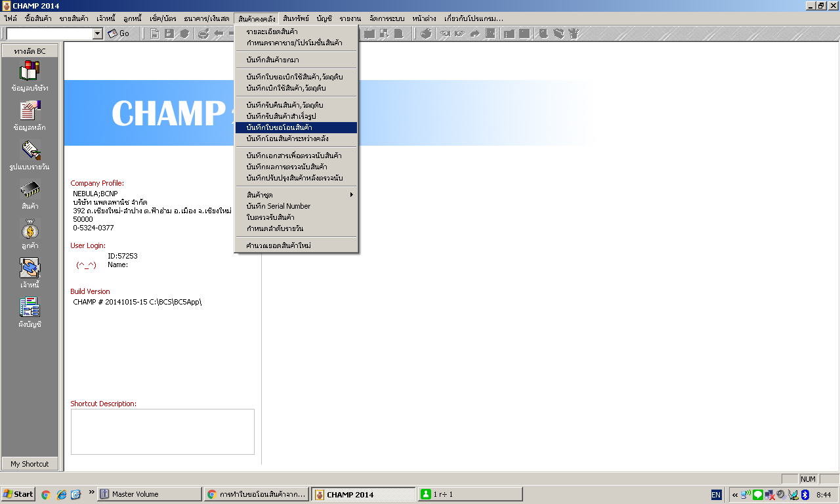Select บันทึกใบขอเบิกใช้สินค้า,วัตถุดิบ entry
This screenshot has height=504, width=840.
click(297, 77)
